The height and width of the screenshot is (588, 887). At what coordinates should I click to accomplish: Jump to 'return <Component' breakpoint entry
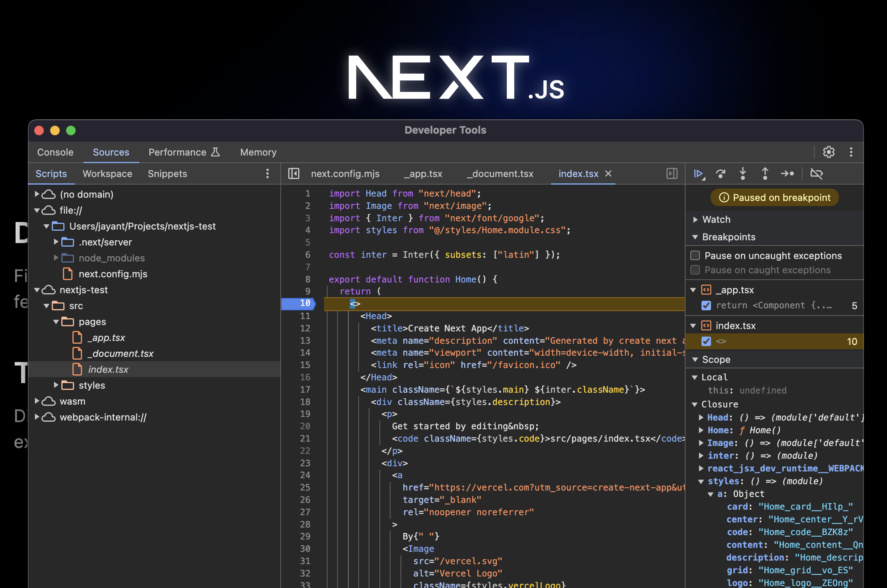[x=774, y=306]
